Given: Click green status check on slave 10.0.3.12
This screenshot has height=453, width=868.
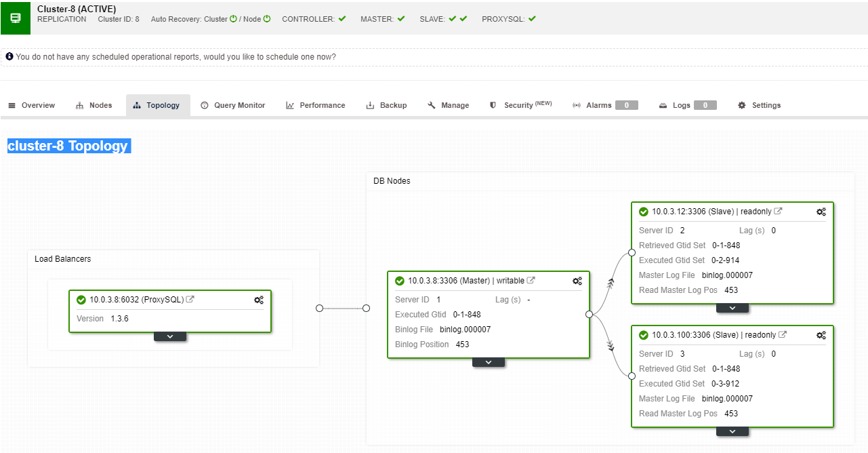Looking at the screenshot, I should click(x=644, y=212).
